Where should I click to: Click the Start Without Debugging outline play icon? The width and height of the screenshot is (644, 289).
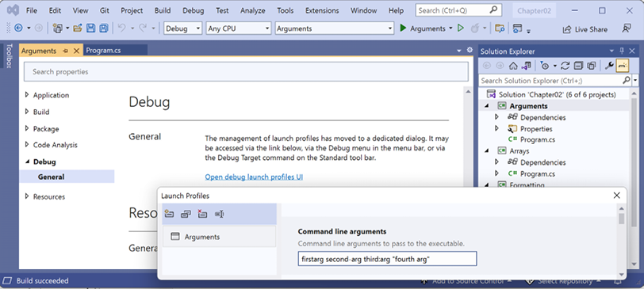point(461,29)
